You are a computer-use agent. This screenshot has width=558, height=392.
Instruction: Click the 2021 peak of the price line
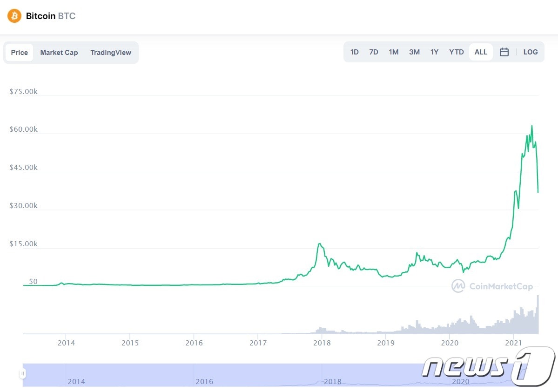click(x=531, y=126)
